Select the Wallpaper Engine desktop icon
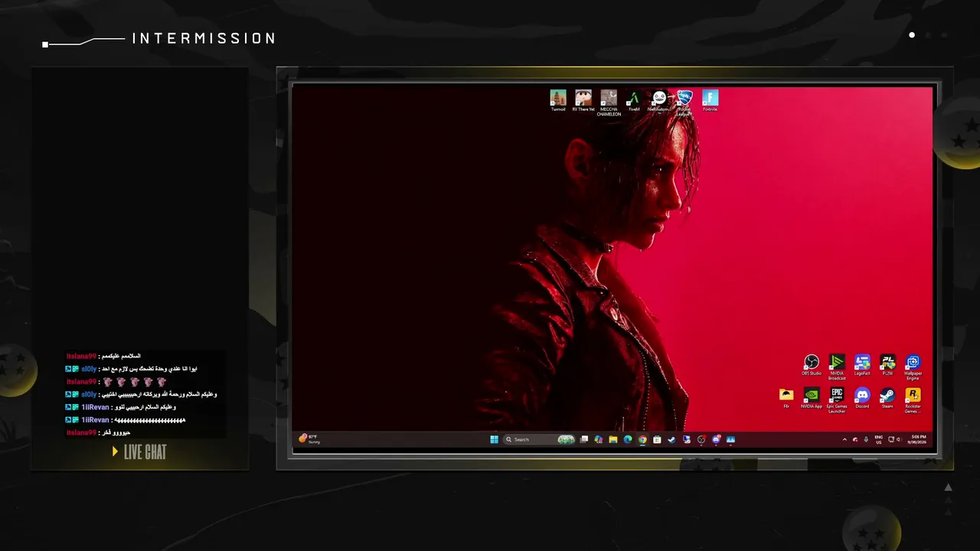The height and width of the screenshot is (551, 980). point(913,367)
